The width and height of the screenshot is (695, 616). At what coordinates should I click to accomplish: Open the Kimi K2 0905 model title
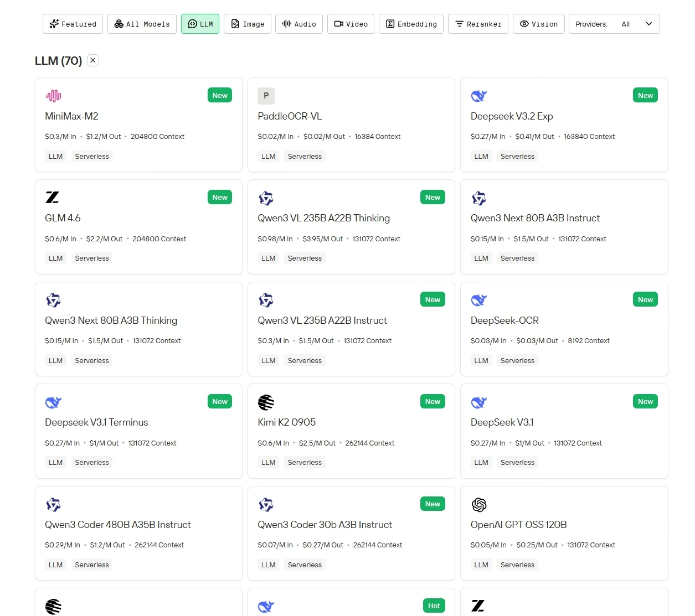coord(287,422)
